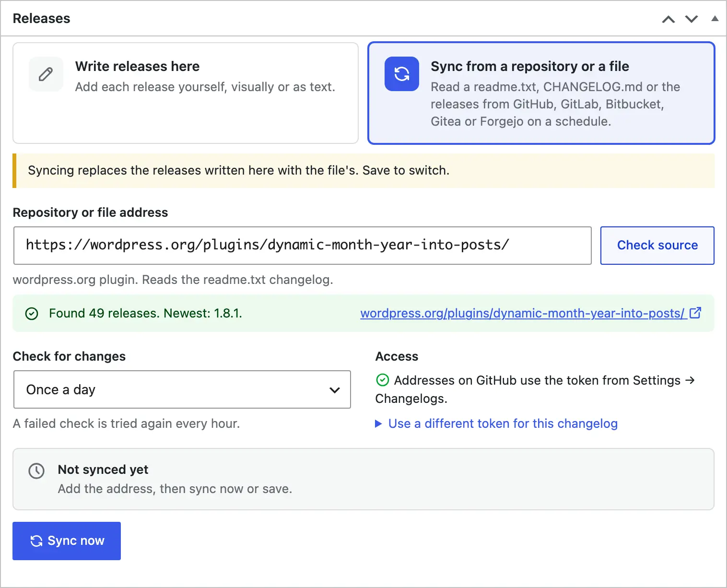Select the 'Write releases here' option
The width and height of the screenshot is (727, 588).
tap(186, 93)
